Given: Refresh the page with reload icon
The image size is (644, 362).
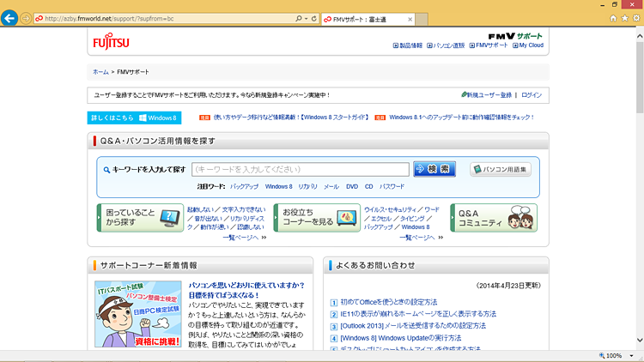Looking at the screenshot, I should click(313, 19).
